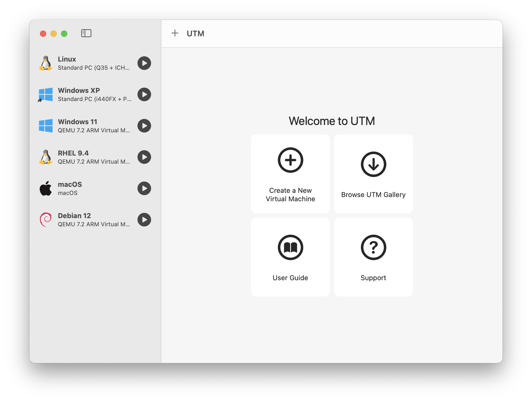
Task: Click the green full-screen window button
Action: [x=64, y=34]
